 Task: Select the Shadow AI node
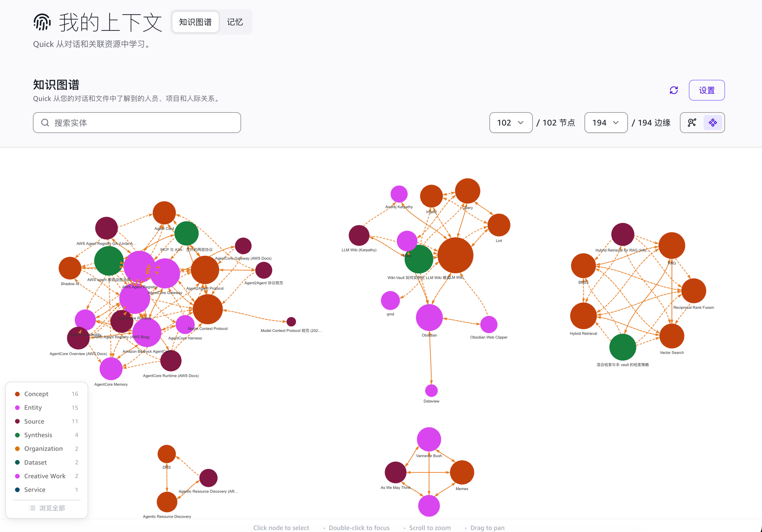click(70, 268)
